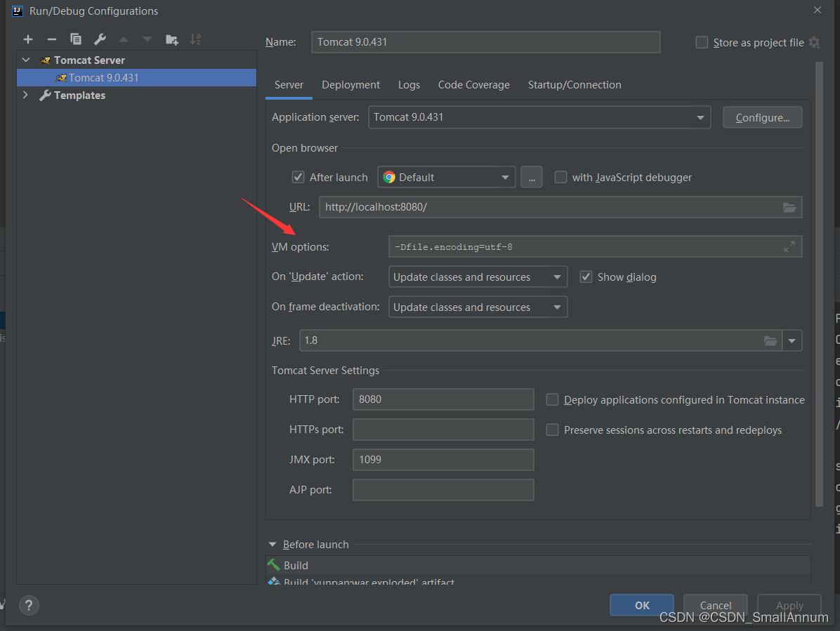The height and width of the screenshot is (631, 840).
Task: Click the Cancel button
Action: (715, 605)
